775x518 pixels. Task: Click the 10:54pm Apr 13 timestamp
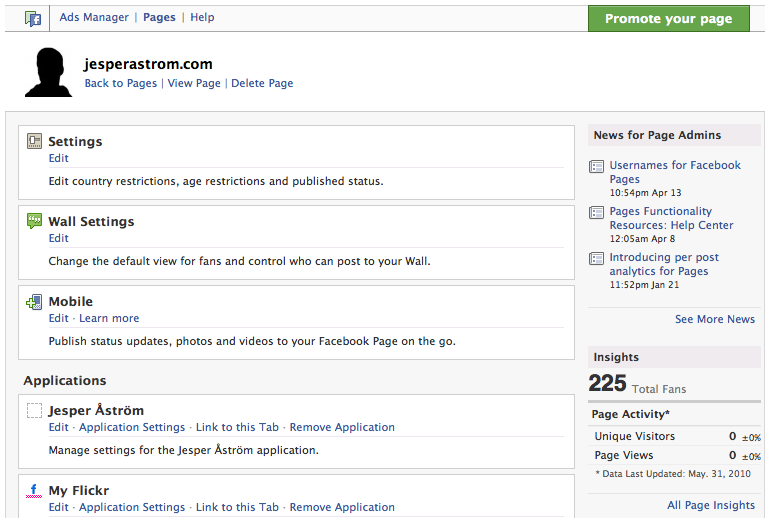(645, 193)
